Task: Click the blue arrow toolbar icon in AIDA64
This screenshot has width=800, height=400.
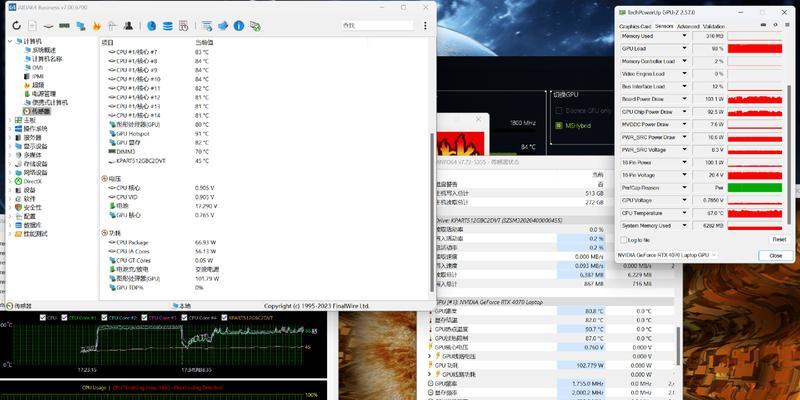Action: (x=223, y=26)
